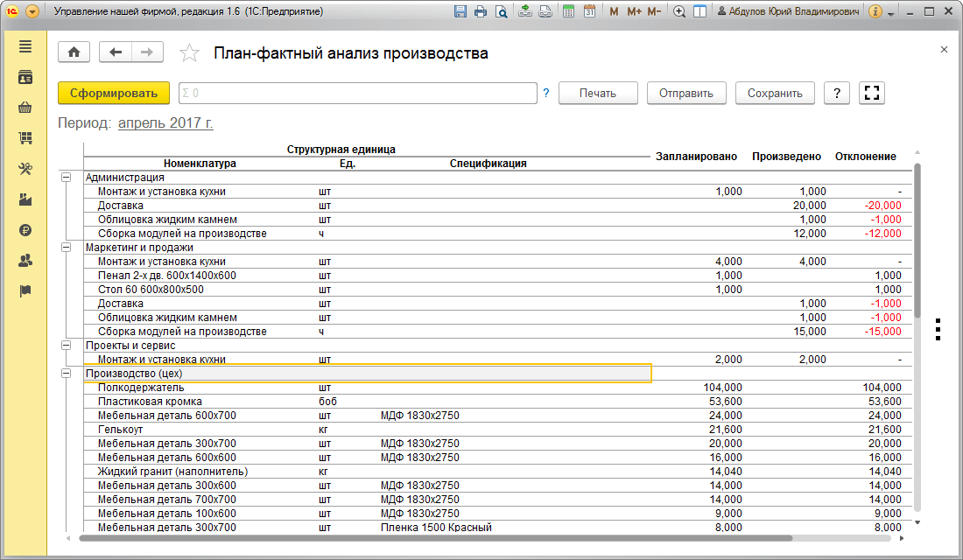Open the sales basket sidebar icon
The height and width of the screenshot is (560, 963).
tap(25, 108)
